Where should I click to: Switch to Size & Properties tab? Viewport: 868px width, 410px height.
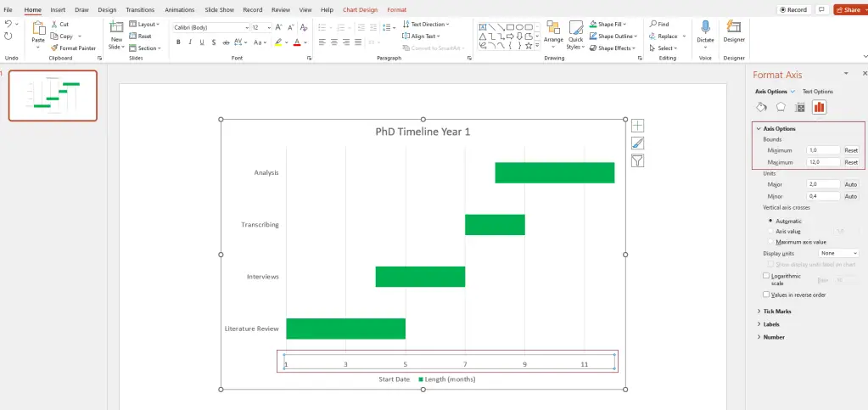(799, 107)
